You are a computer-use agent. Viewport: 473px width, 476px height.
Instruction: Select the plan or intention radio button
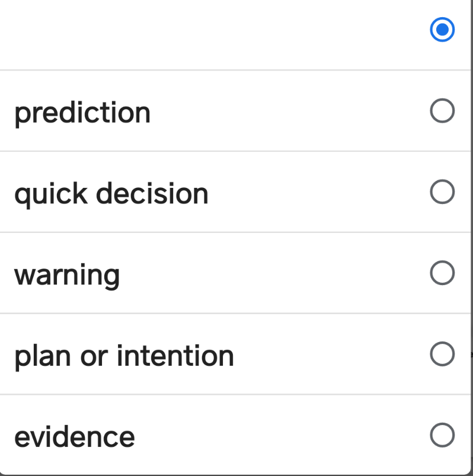[442, 354]
